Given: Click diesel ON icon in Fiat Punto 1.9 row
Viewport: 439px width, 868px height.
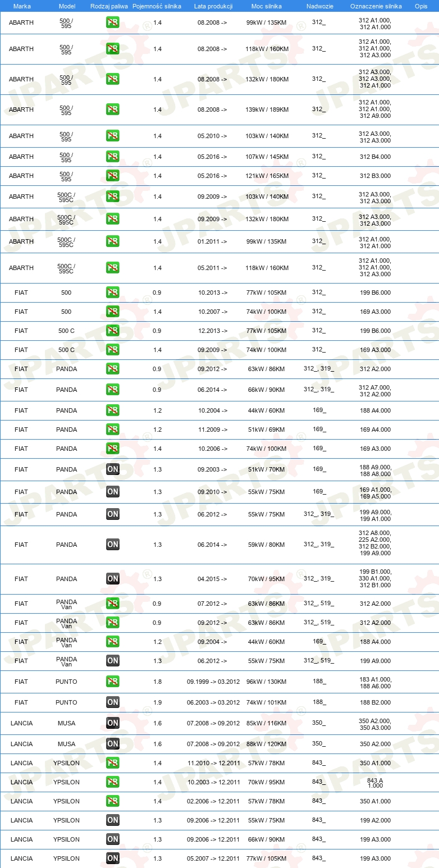Looking at the screenshot, I should coord(113,702).
